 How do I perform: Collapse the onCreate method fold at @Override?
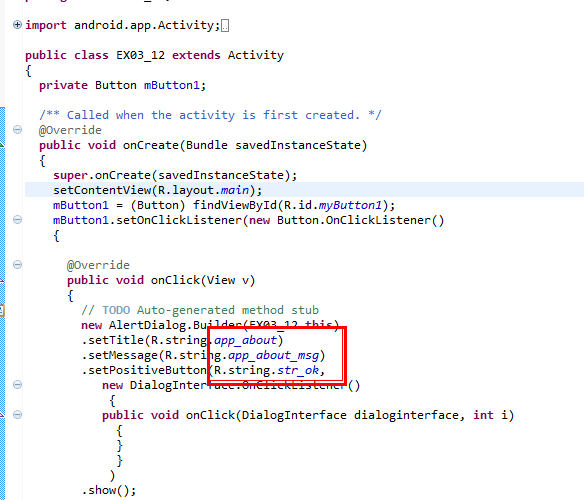(17, 130)
